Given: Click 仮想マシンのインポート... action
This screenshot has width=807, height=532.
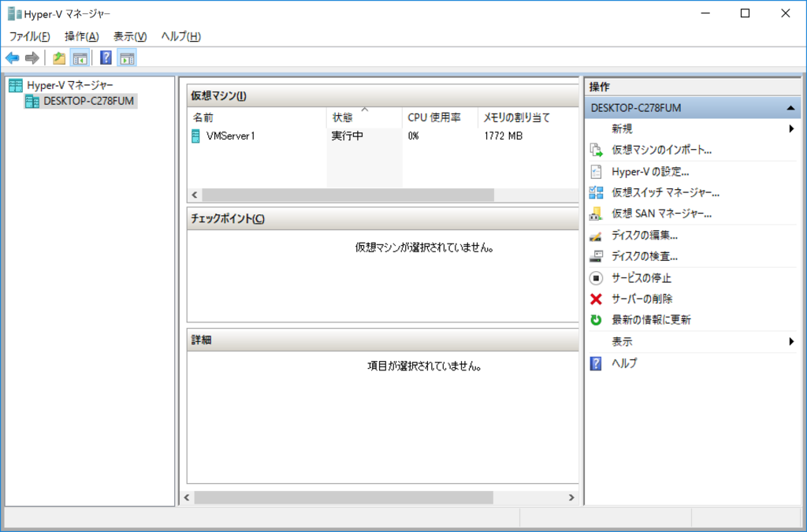Looking at the screenshot, I should point(661,151).
